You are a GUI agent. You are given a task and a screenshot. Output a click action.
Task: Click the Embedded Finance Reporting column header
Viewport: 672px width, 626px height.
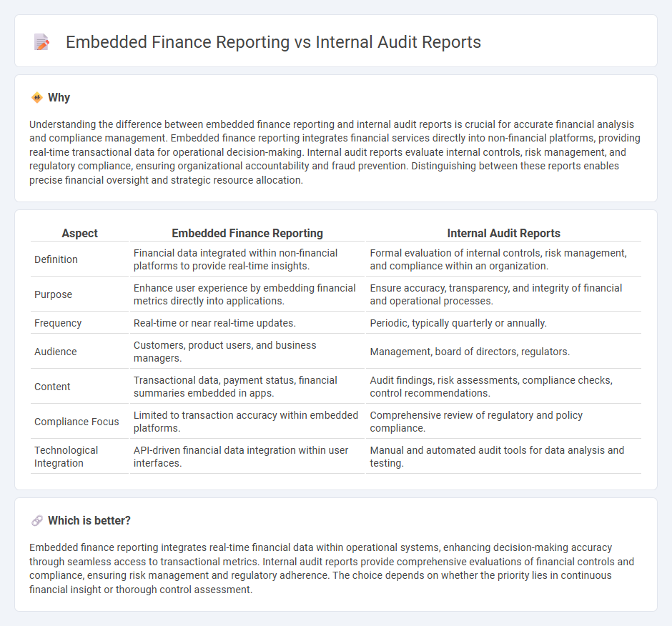[x=247, y=233]
